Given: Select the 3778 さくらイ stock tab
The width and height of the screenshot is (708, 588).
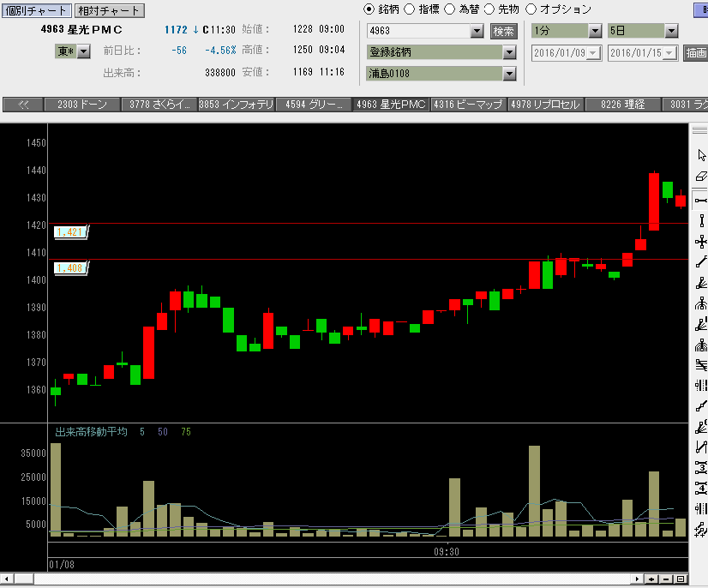Looking at the screenshot, I should (159, 105).
